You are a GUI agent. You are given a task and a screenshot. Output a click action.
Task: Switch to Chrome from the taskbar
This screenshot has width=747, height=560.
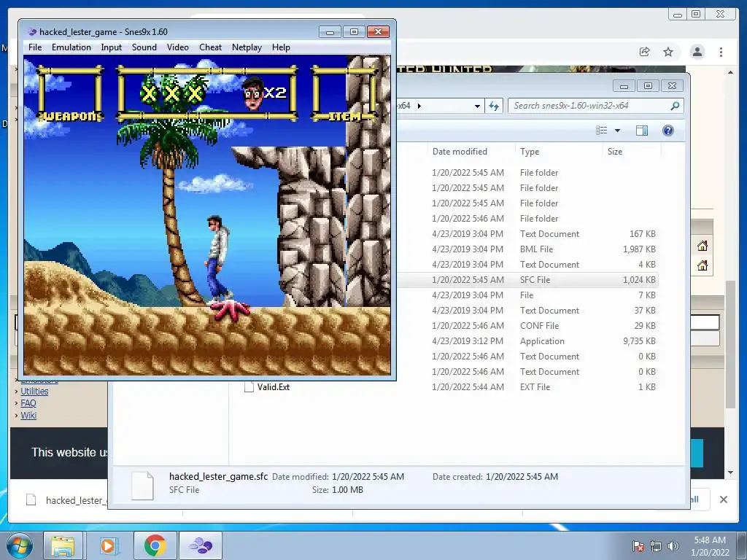pos(155,545)
